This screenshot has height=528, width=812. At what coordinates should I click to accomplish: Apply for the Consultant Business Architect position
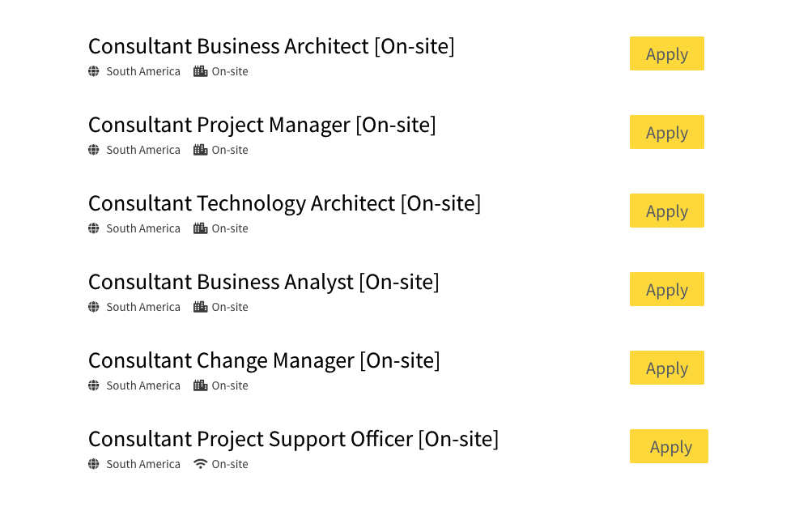(666, 53)
